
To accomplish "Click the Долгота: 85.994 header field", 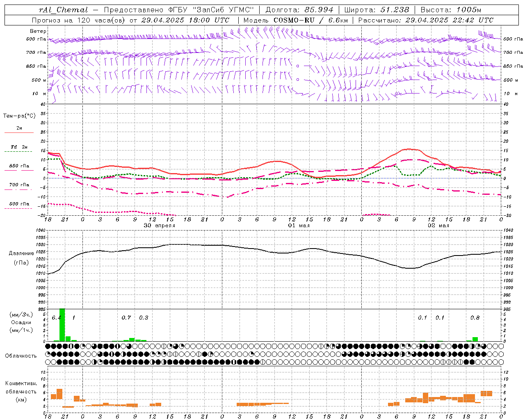I will (299, 10).
